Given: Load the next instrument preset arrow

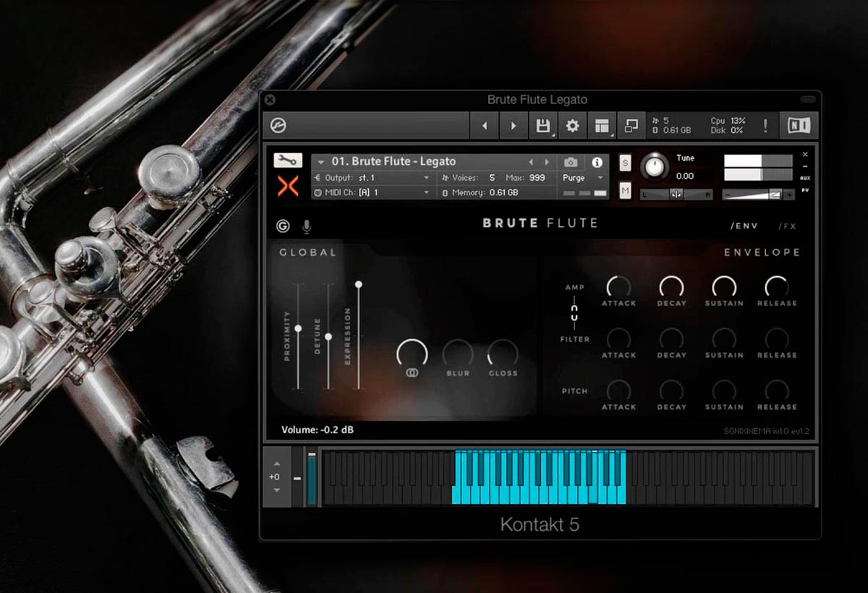Looking at the screenshot, I should (547, 162).
